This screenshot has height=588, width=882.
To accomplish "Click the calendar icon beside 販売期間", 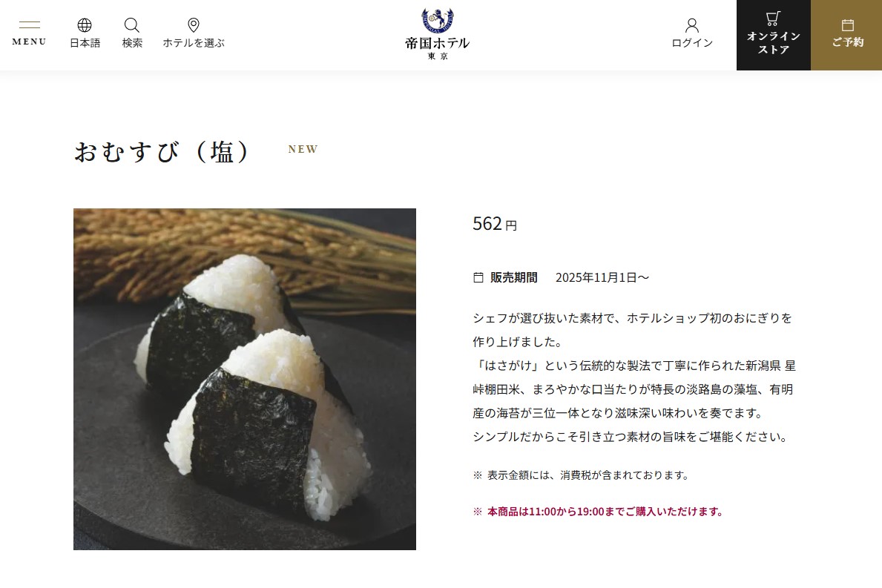I will (478, 277).
